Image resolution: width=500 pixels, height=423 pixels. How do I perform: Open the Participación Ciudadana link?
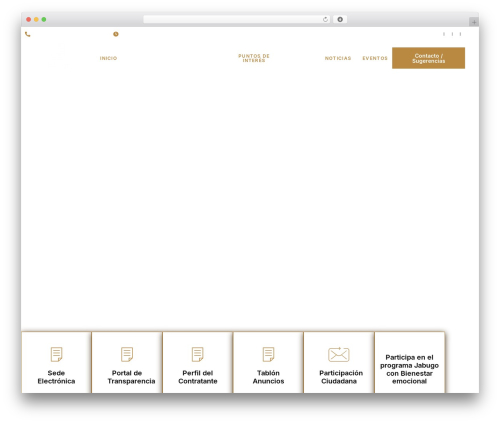pyautogui.click(x=341, y=377)
